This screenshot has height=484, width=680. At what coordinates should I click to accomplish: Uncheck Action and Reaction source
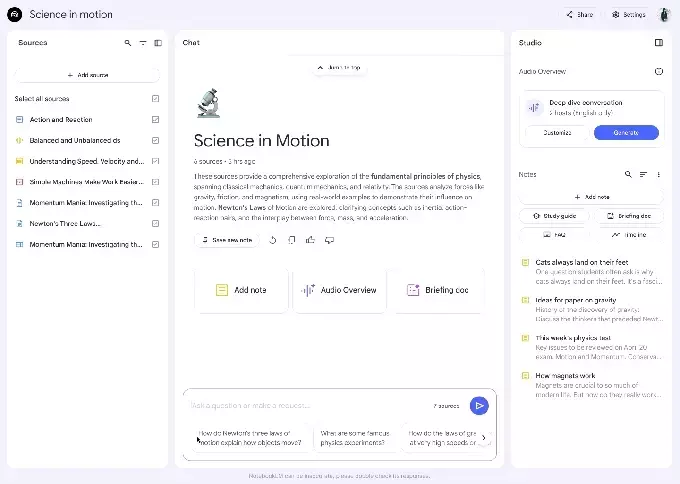coord(156,119)
